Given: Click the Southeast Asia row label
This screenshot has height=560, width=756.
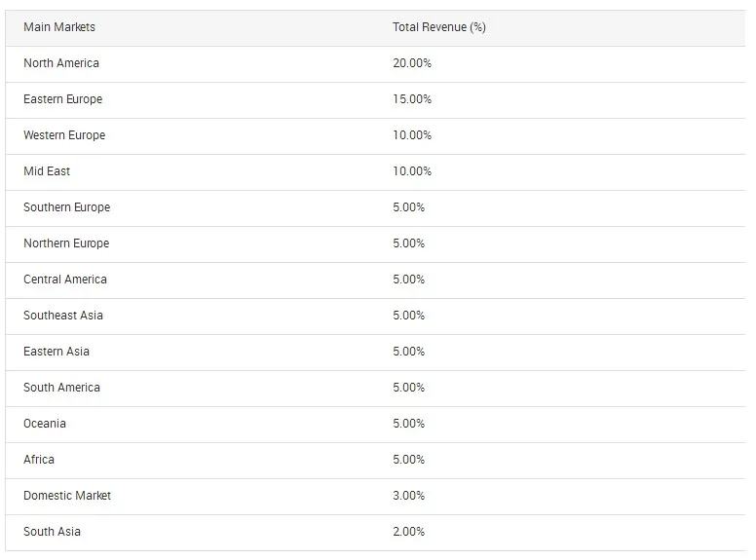Looking at the screenshot, I should [x=63, y=316].
